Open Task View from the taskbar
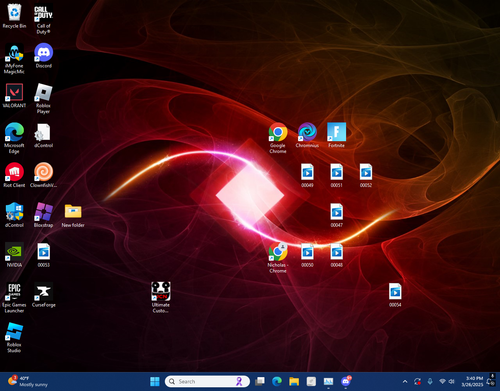The width and height of the screenshot is (500, 391). tap(260, 381)
